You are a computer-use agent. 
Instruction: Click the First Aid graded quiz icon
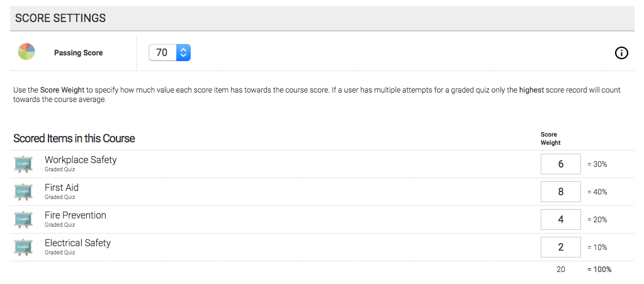(23, 191)
